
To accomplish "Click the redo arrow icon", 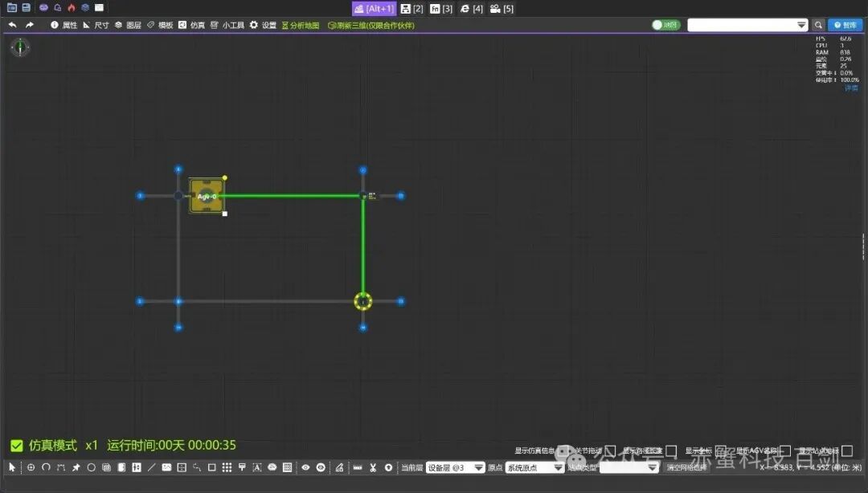I will tap(30, 25).
